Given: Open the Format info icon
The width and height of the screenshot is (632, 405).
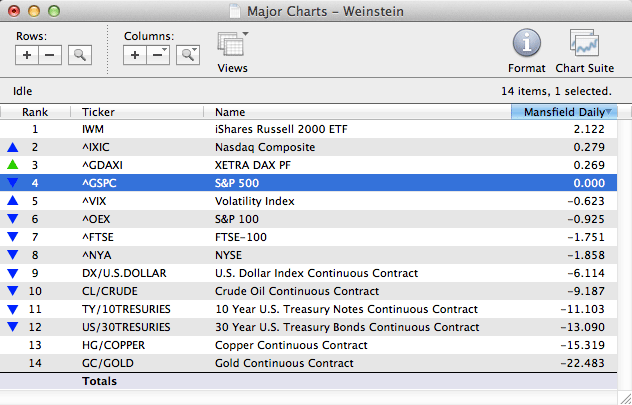Looking at the screenshot, I should [x=527, y=45].
